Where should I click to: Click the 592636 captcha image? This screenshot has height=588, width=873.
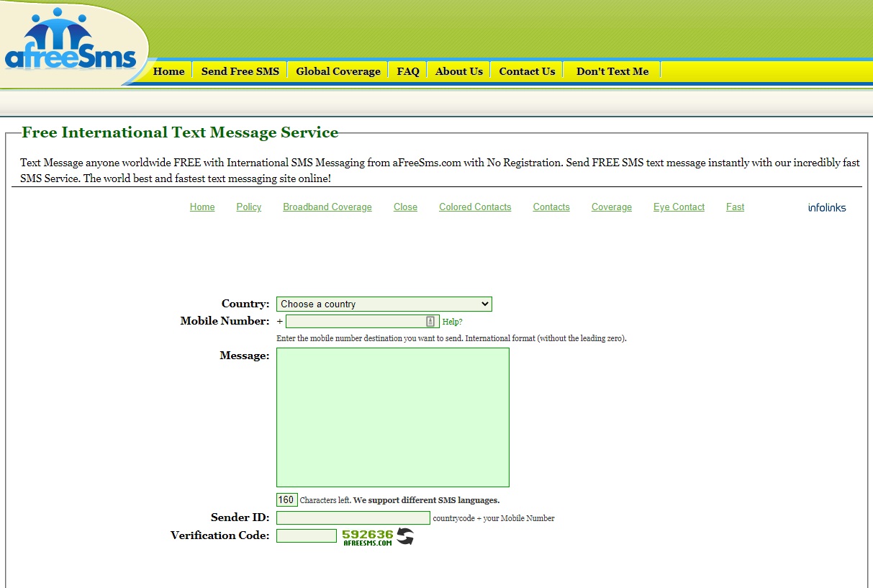coord(368,537)
